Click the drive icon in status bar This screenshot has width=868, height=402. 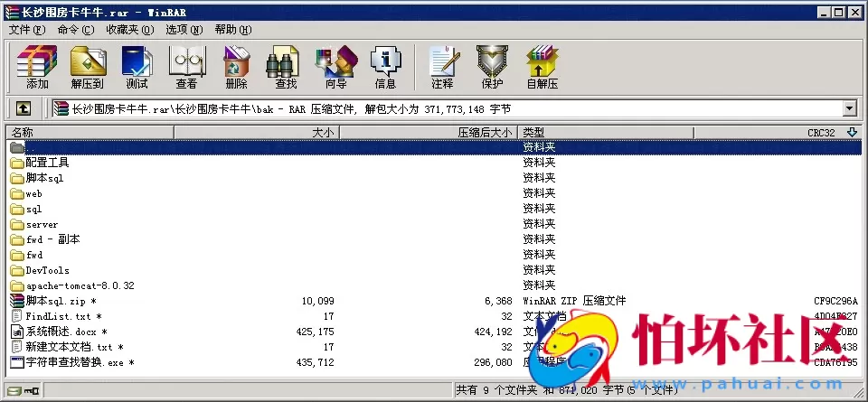click(14, 390)
